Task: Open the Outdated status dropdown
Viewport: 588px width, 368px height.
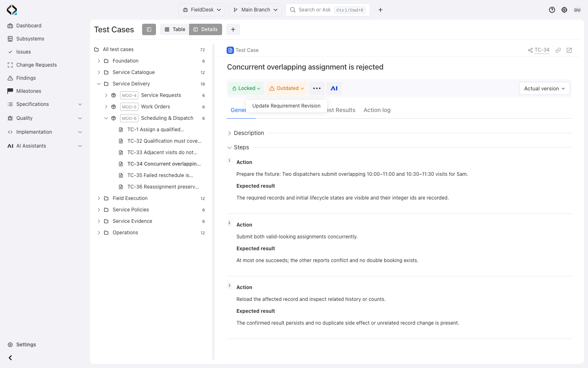Action: [x=287, y=88]
